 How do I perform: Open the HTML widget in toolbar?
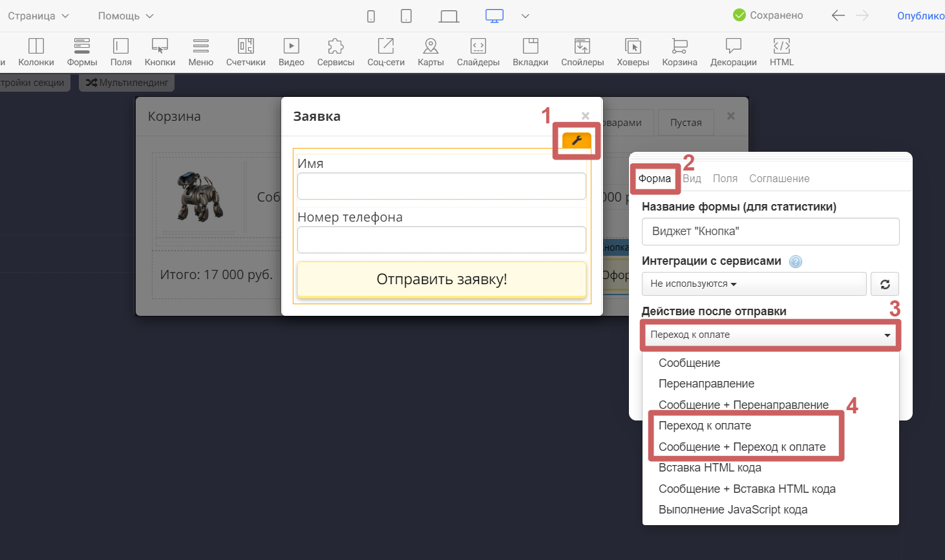tap(781, 52)
